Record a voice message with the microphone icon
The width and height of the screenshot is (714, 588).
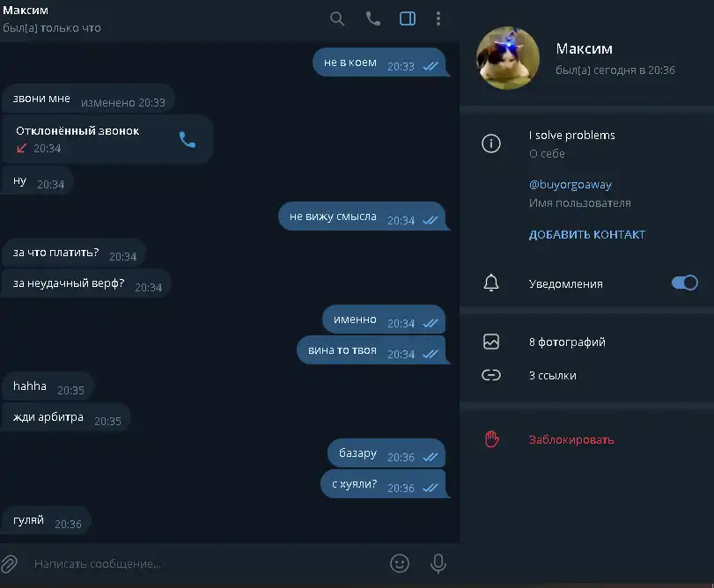click(438, 563)
